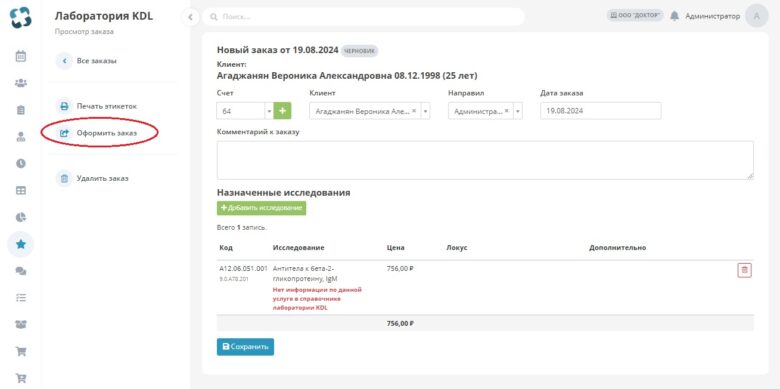Viewport: 780px width, 389px height.
Task: Click the 756,00 ₽ price in study row
Action: 400,269
